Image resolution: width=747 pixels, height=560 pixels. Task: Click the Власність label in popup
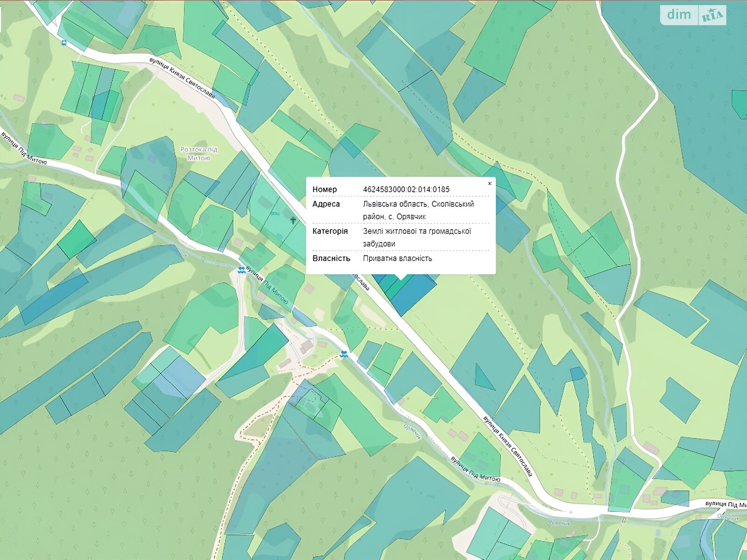331,258
